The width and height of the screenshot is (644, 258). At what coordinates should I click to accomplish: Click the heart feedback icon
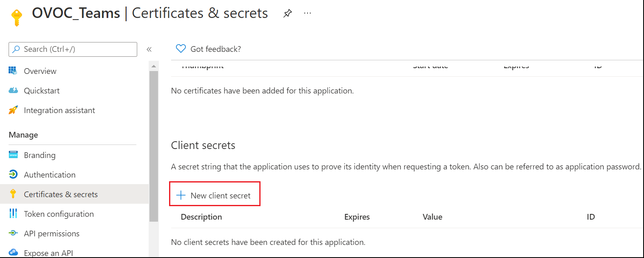click(x=180, y=49)
